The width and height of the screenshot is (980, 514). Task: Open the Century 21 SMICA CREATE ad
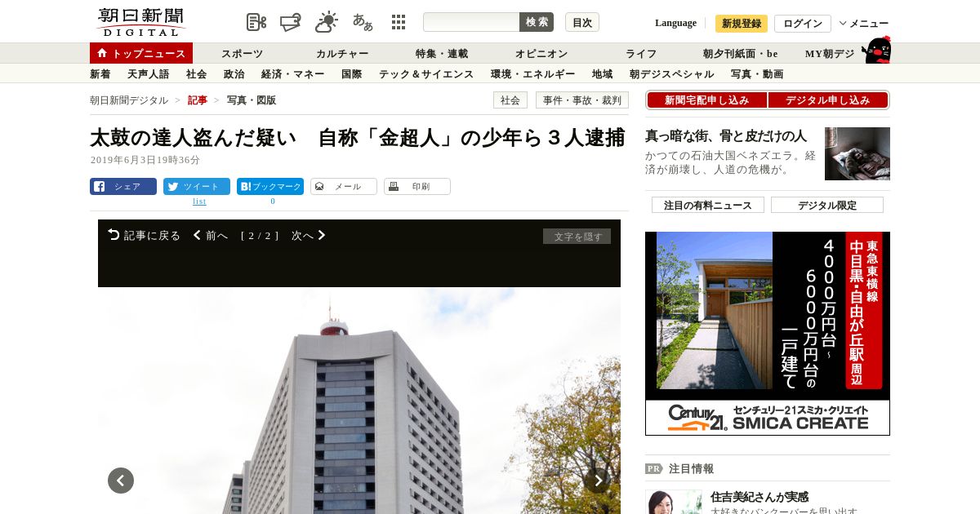[x=768, y=334]
